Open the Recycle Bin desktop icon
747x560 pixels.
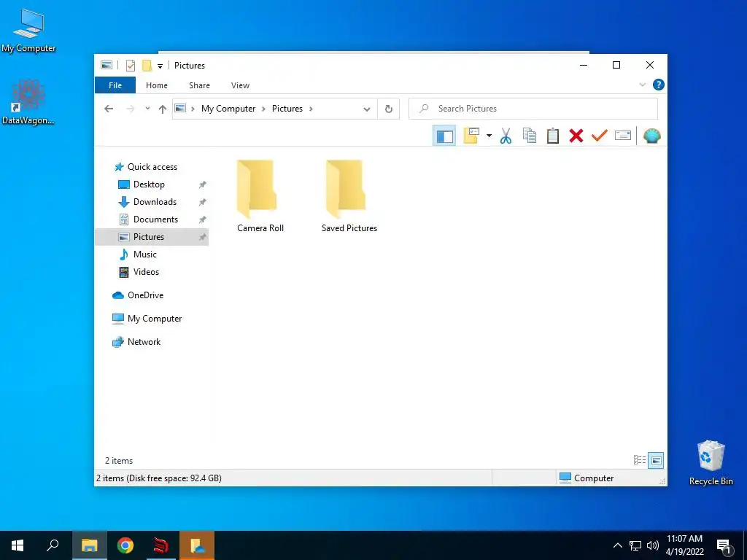click(711, 463)
